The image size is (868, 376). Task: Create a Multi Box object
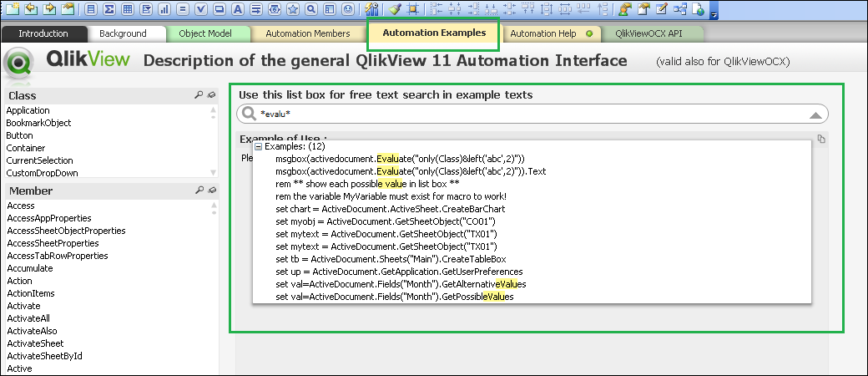pyautogui.click(x=146, y=9)
